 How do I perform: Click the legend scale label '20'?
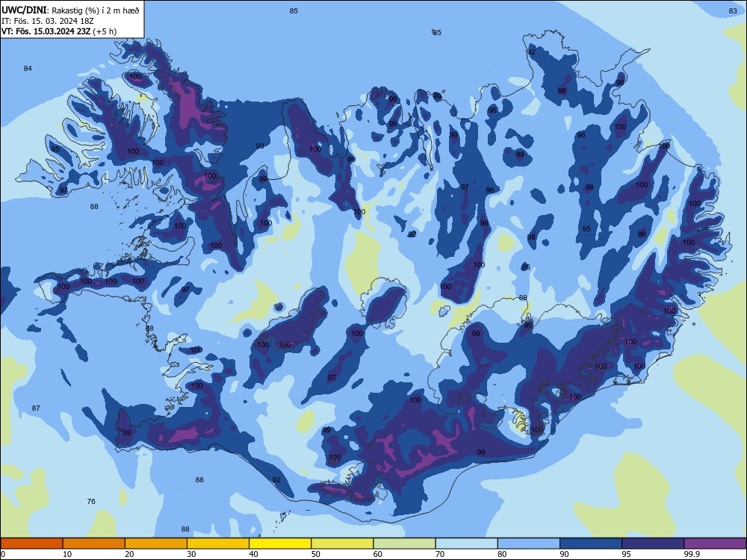pos(129,554)
